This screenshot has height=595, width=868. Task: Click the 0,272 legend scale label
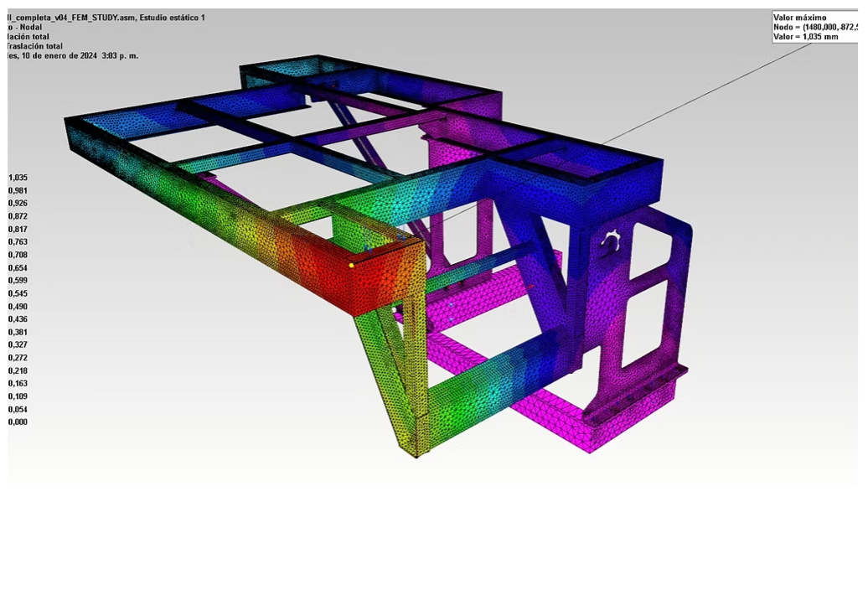pyautogui.click(x=18, y=358)
